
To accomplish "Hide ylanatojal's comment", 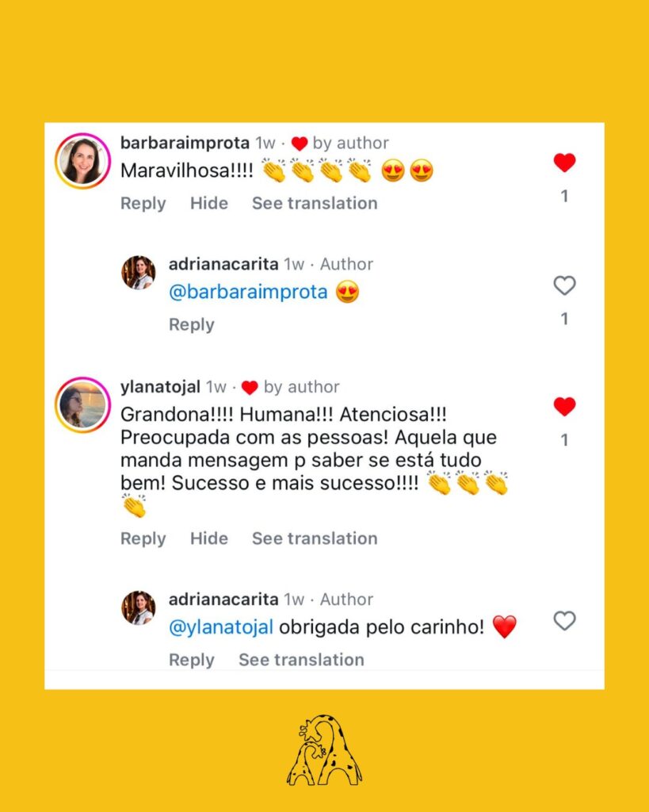I will tap(209, 538).
